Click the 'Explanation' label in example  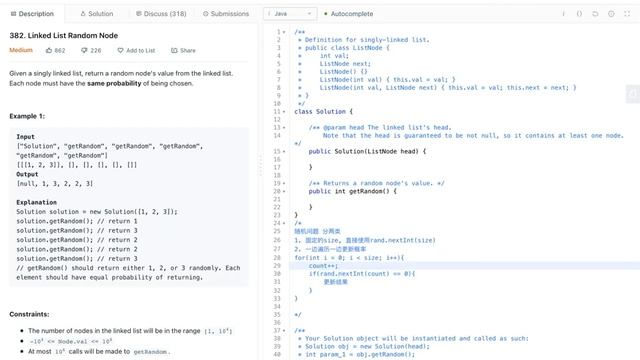point(36,202)
